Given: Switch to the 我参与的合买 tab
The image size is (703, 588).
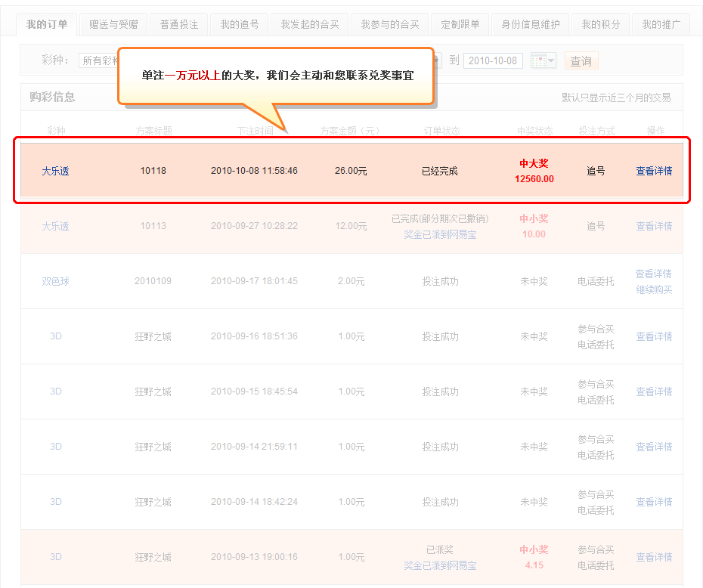Looking at the screenshot, I should pyautogui.click(x=389, y=23).
